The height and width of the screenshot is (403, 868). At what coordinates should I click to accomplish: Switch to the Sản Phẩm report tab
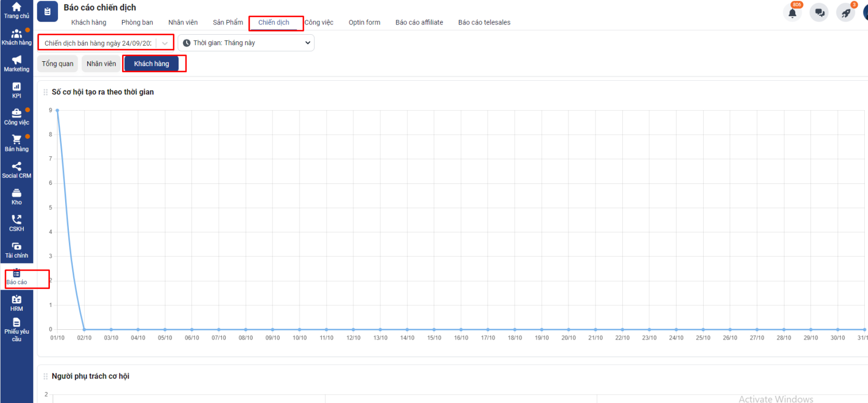[x=228, y=22]
